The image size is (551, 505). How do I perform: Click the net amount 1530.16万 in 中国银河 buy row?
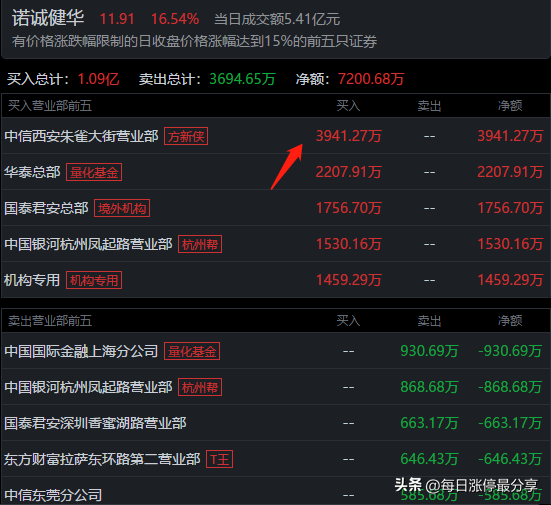tap(510, 244)
